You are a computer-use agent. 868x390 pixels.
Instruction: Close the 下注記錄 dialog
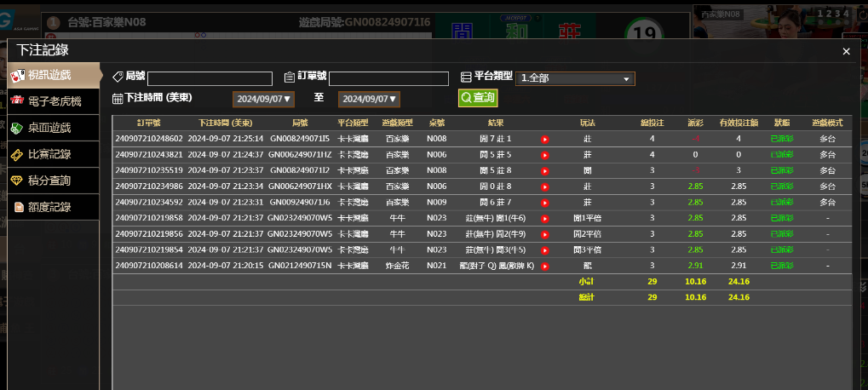(846, 52)
